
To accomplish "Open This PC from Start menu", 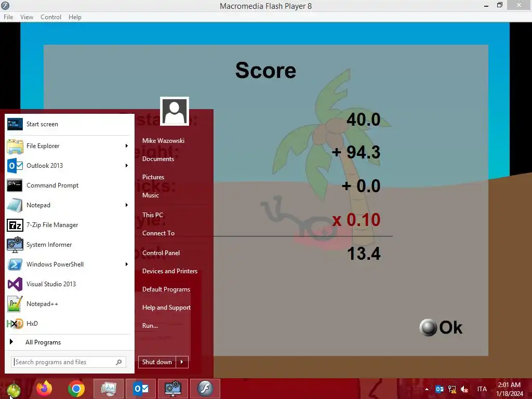I will click(153, 215).
